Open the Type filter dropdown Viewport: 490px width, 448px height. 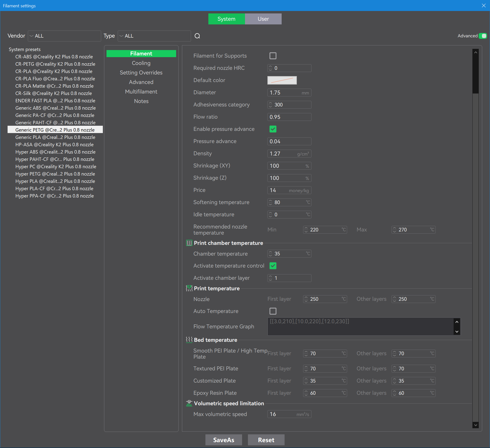154,36
